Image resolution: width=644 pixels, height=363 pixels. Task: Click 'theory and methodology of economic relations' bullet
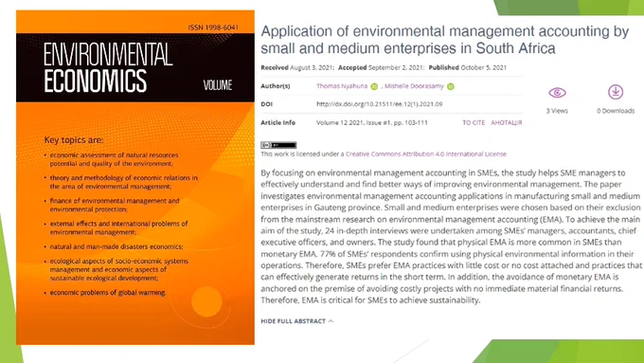(123, 182)
